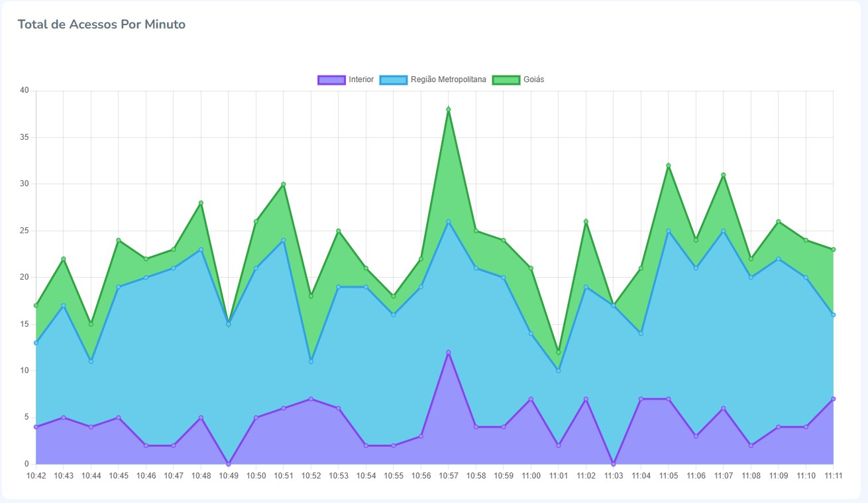
Task: Select the Goiás peak point at 10:57
Action: [x=449, y=109]
